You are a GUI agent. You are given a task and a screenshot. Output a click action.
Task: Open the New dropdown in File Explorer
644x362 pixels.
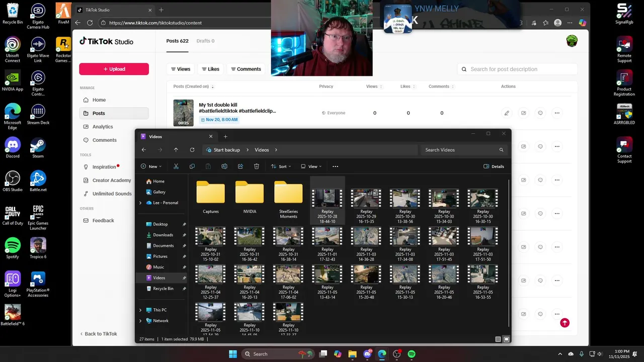coord(151,166)
